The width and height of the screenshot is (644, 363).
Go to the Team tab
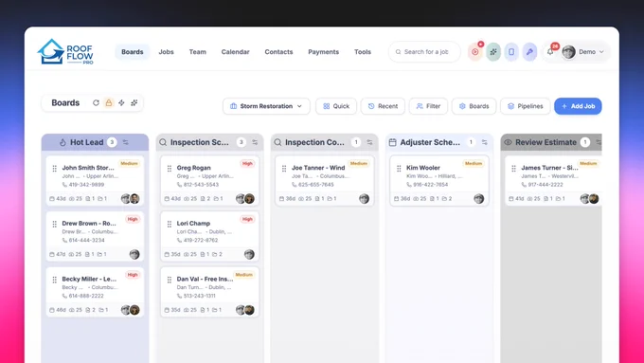[198, 52]
